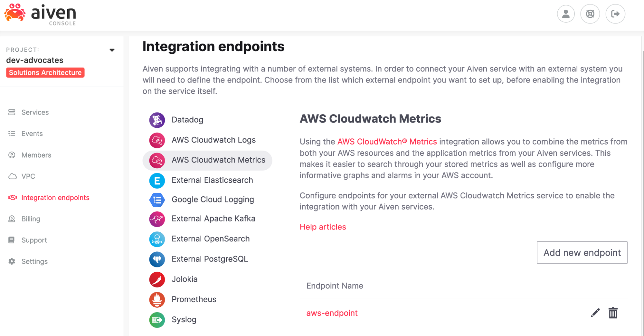Viewport: 644px width, 336px height.
Task: Open the Help articles link
Action: [x=323, y=227]
